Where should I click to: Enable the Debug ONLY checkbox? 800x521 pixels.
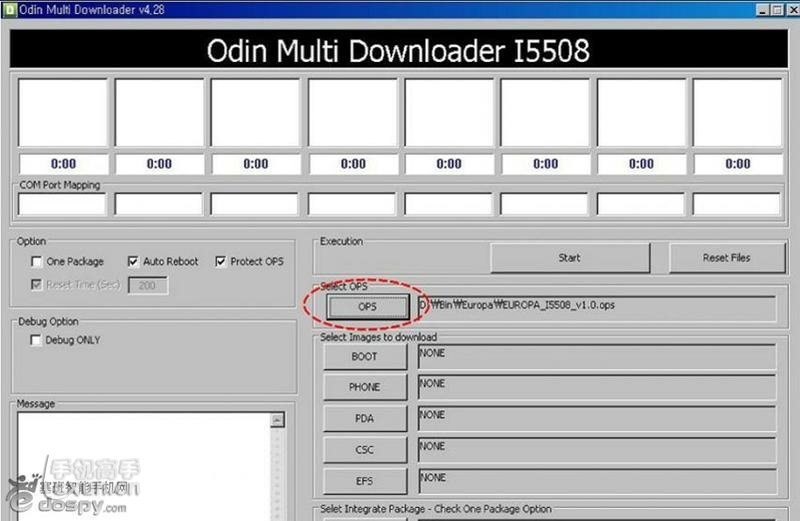pyautogui.click(x=35, y=340)
